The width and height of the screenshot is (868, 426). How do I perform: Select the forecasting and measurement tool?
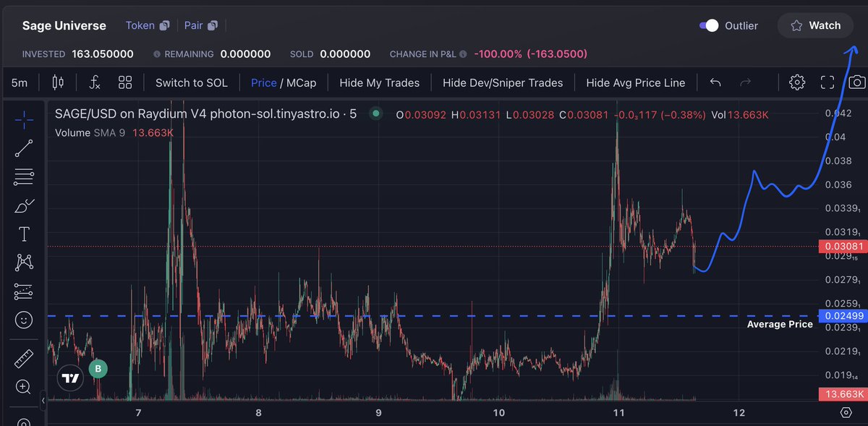tap(24, 291)
